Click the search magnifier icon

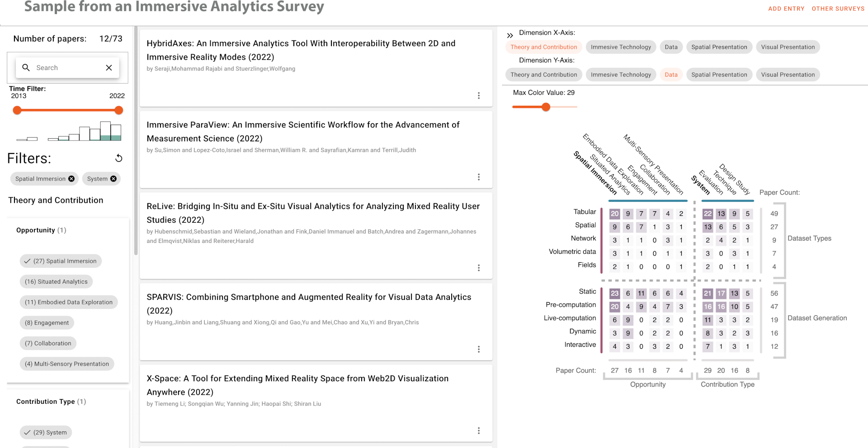(26, 68)
